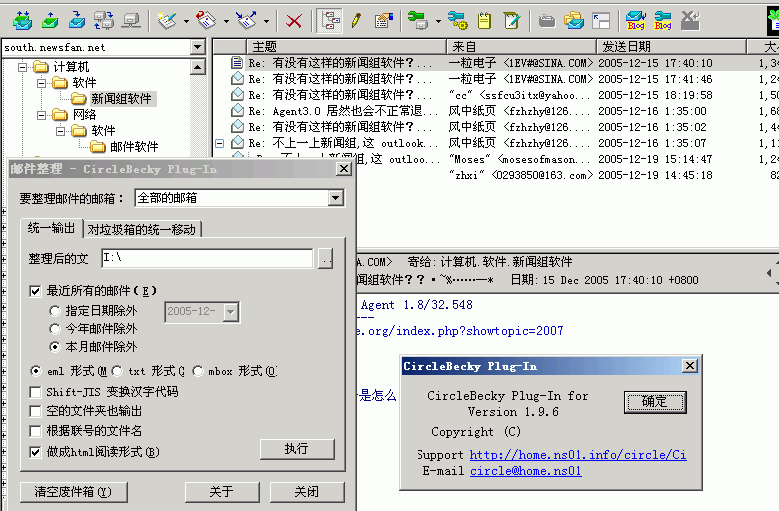Click the gray mailbox toolbar icon
Screen dimensions: 779x511
click(546, 21)
